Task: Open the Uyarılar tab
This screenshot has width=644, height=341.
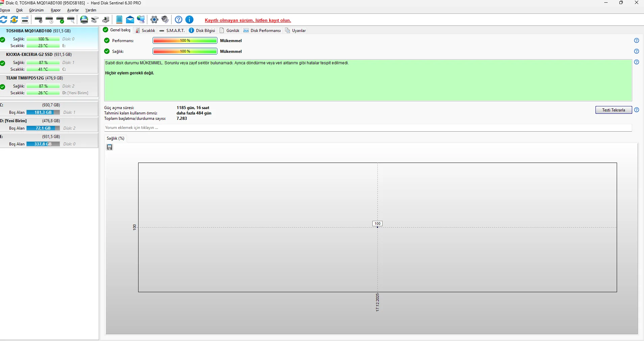Action: coord(296,30)
